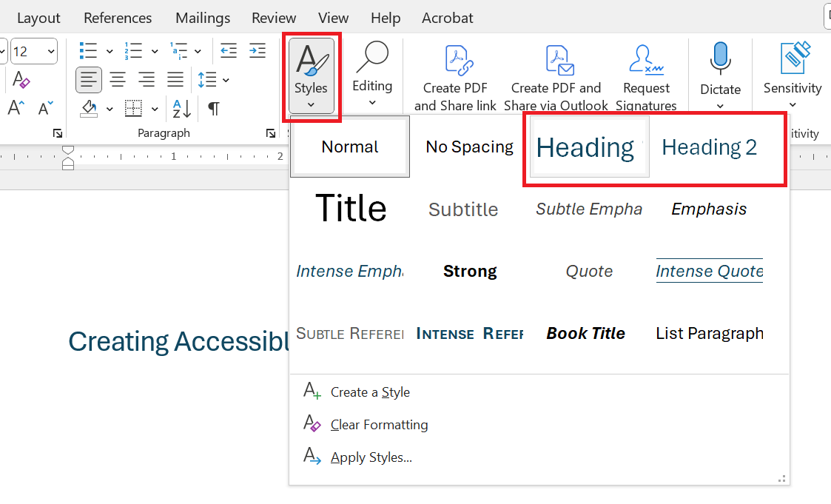
Task: Justify the paragraph text
Action: (175, 79)
